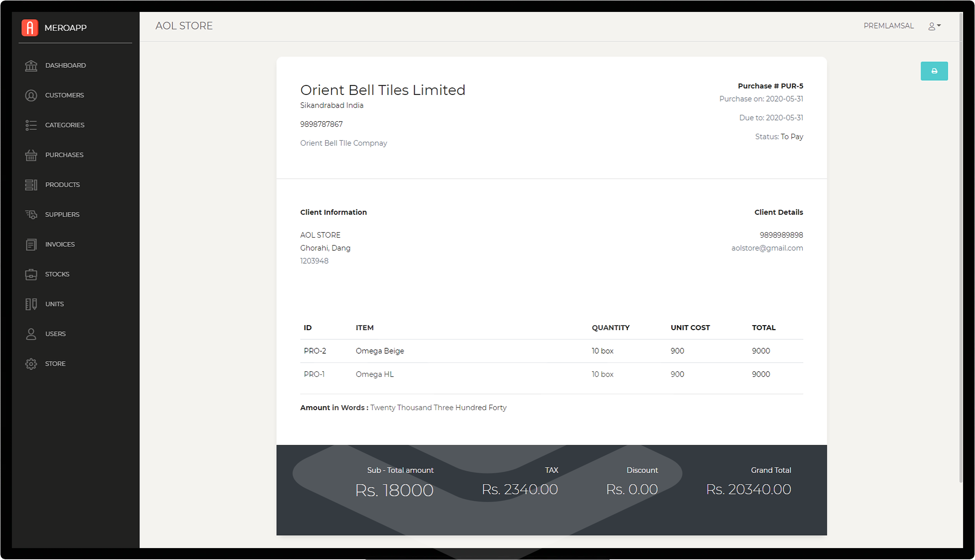Click the Store settings gear icon
The width and height of the screenshot is (975, 560).
(31, 364)
